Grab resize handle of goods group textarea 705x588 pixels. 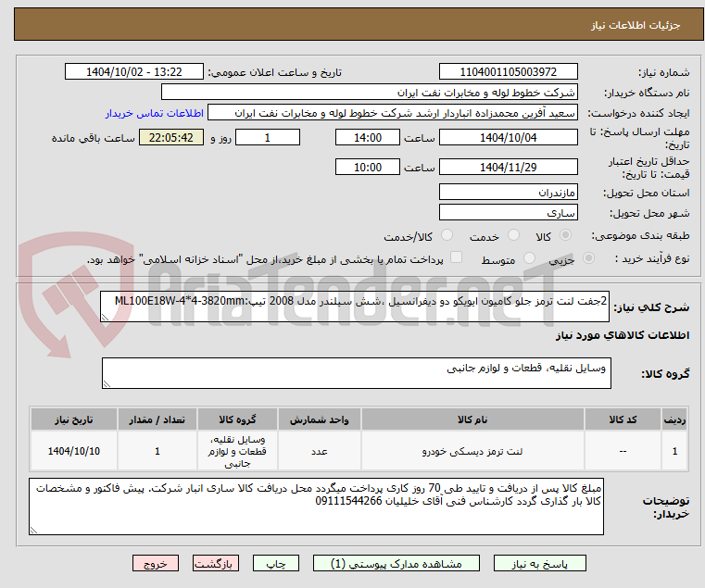(x=107, y=383)
